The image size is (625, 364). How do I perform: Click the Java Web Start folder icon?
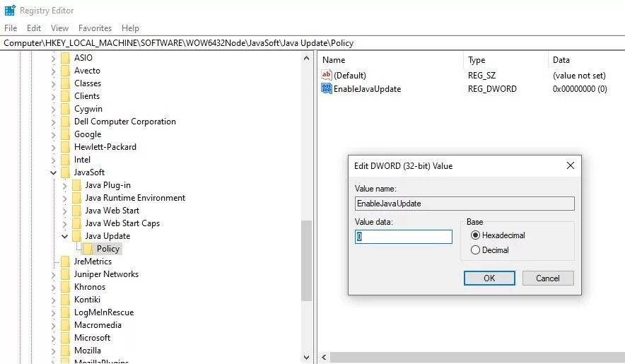coord(76,211)
